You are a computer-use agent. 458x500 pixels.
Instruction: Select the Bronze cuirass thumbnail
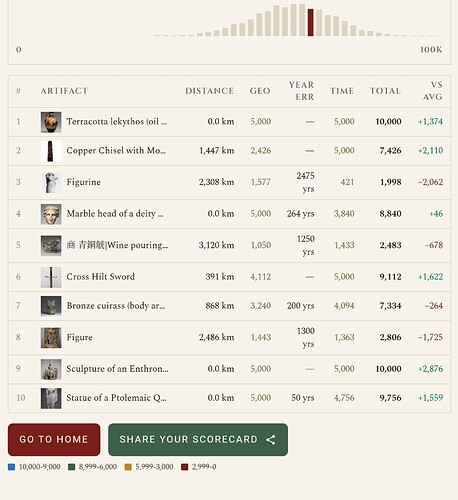(x=51, y=306)
